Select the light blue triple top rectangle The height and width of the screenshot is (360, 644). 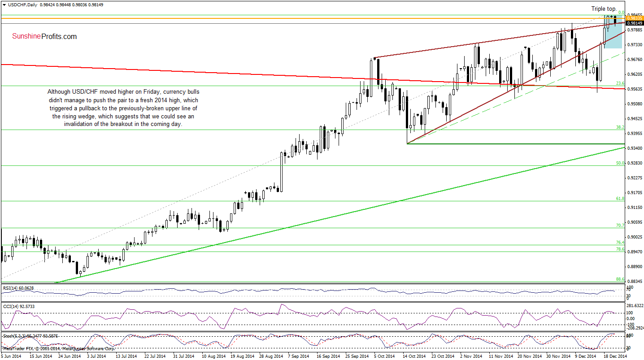[613, 31]
